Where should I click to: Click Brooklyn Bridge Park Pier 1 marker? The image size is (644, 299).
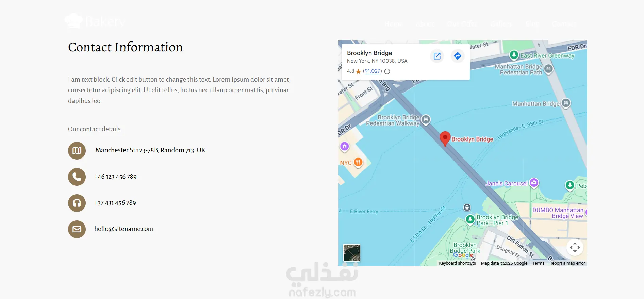[470, 219]
